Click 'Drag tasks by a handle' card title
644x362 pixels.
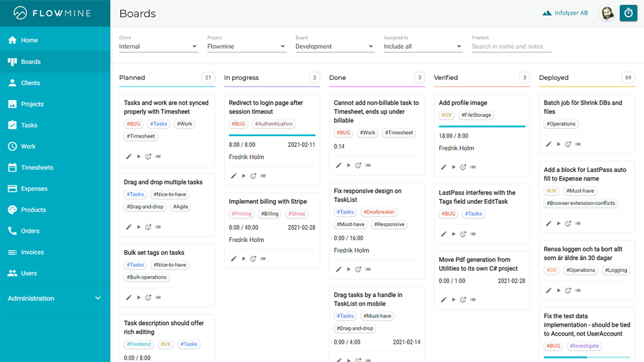tap(368, 299)
